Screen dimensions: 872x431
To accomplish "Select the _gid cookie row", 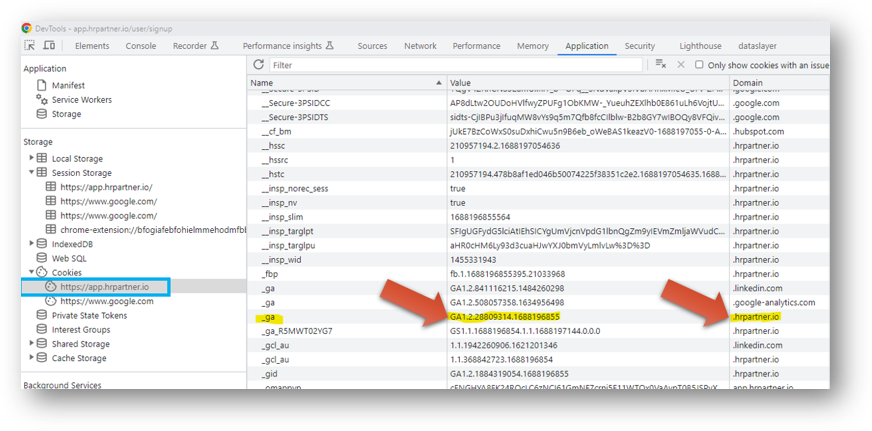I will (x=538, y=374).
